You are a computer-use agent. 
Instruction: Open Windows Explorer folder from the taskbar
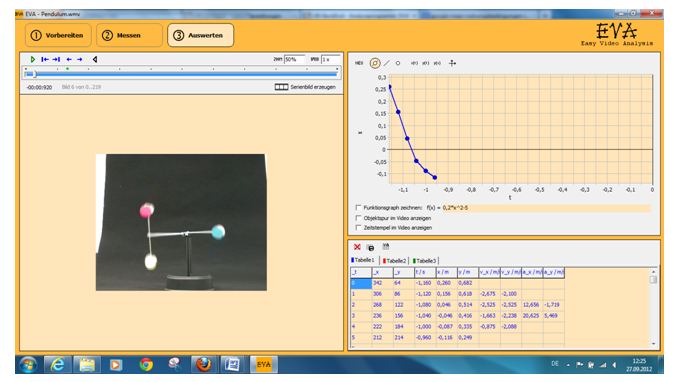tap(87, 365)
